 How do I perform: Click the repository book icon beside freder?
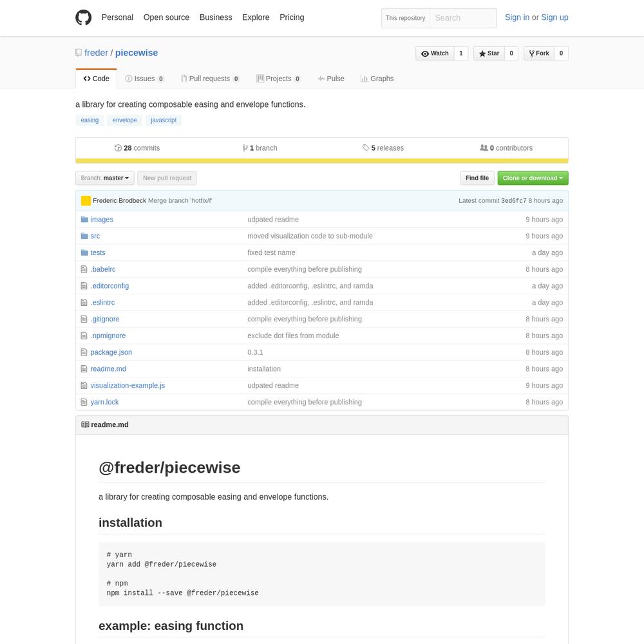79,53
